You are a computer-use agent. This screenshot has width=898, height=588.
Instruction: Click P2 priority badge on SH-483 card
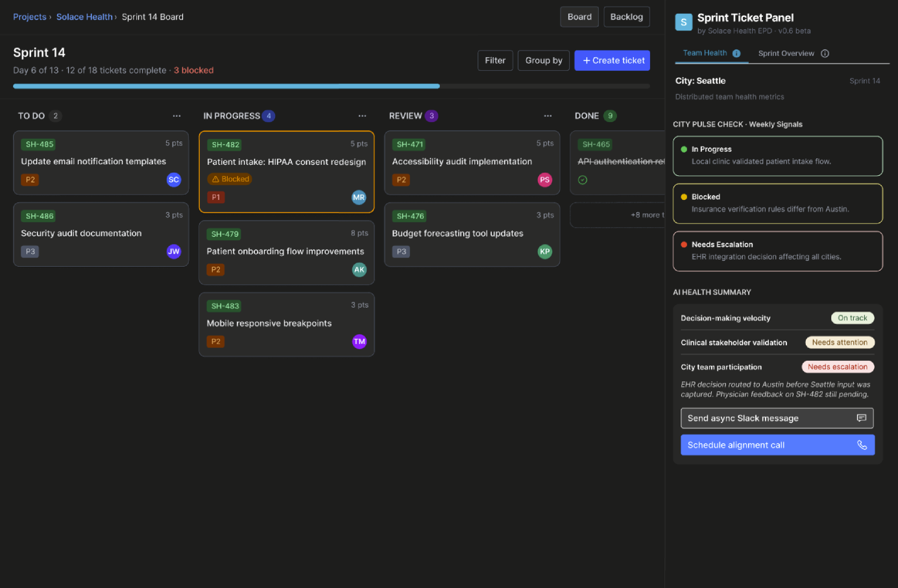point(216,341)
